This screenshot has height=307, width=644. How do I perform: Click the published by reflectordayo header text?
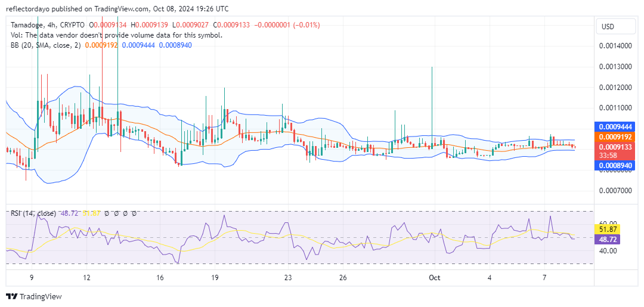point(117,9)
